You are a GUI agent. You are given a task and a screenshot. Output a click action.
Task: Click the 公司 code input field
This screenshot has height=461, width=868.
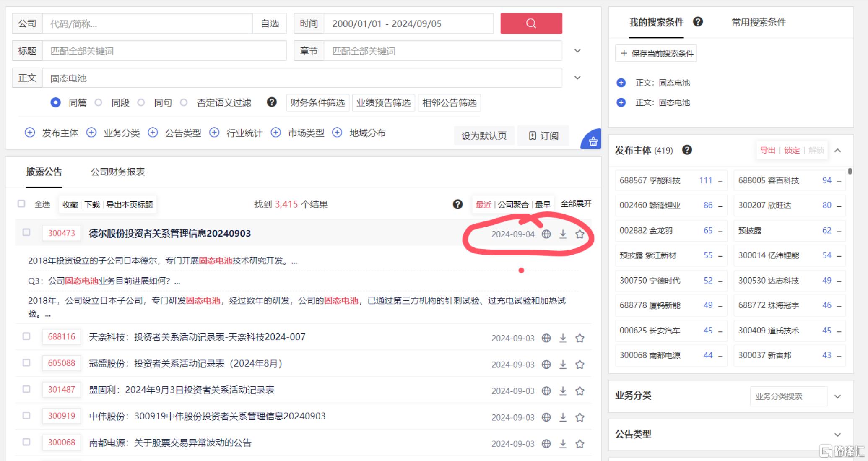pos(147,23)
